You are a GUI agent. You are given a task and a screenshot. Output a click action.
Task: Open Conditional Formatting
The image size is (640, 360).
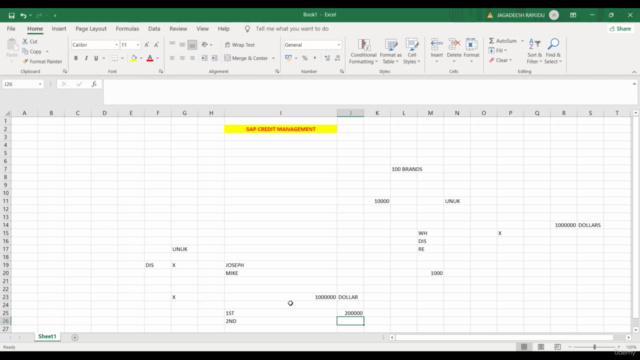tap(363, 51)
